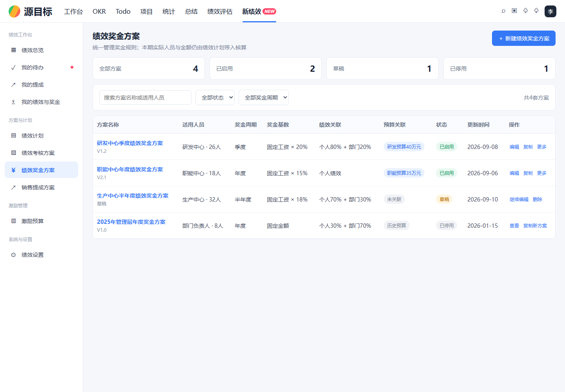Click the grey 已停用 status badge

pos(447,226)
